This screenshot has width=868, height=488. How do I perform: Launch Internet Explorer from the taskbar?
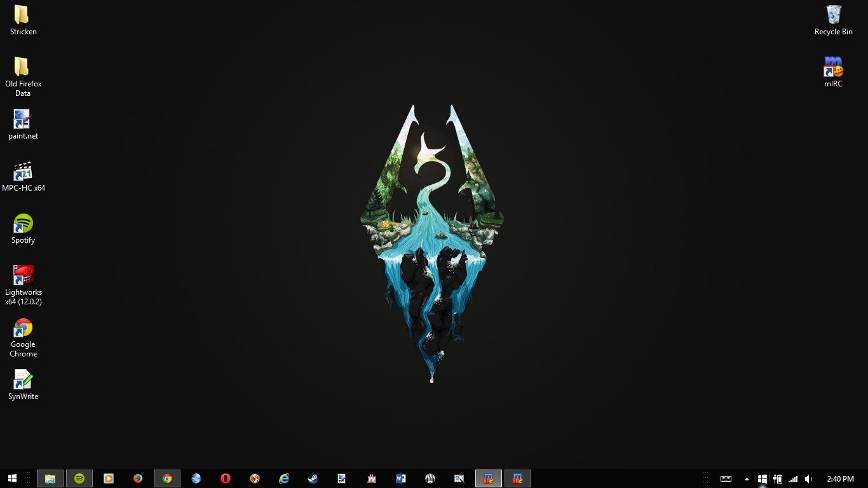[284, 478]
